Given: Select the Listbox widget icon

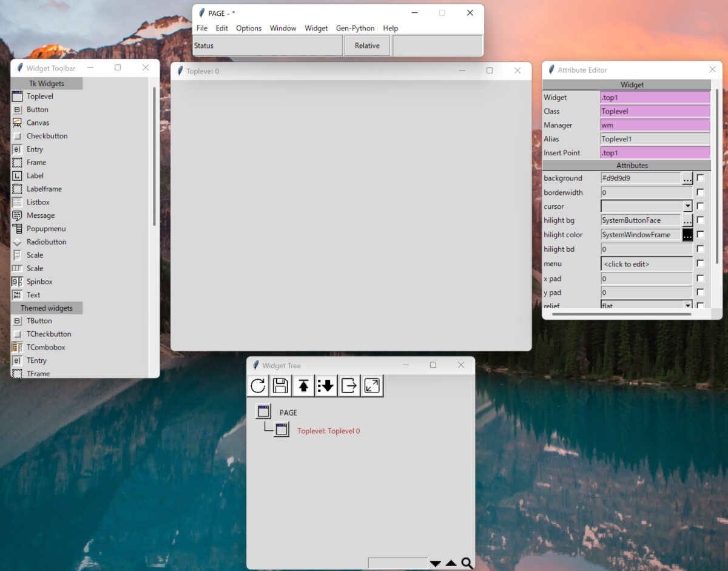Looking at the screenshot, I should point(17,202).
